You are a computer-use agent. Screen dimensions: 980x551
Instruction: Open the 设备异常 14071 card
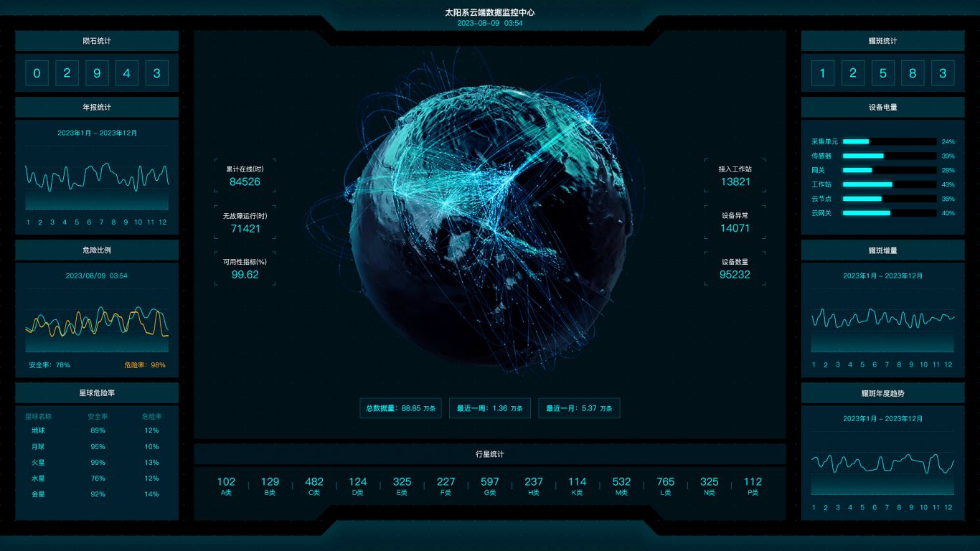coord(735,222)
